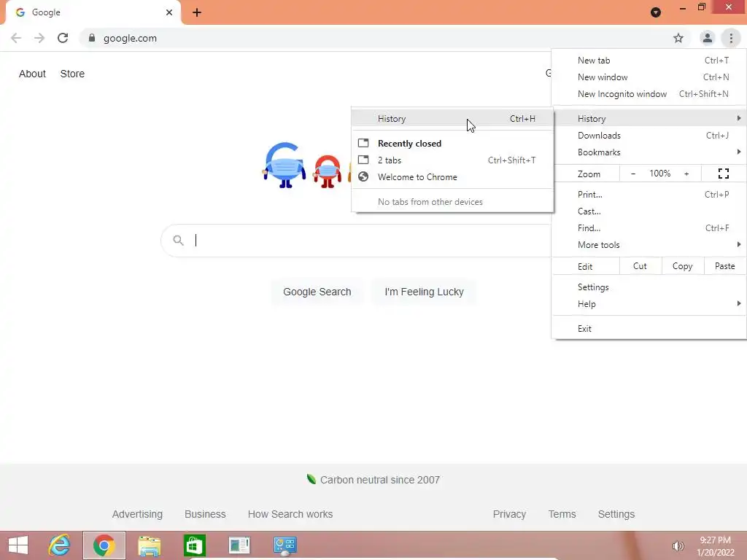The image size is (747, 560).
Task: Click the fullscreen icon in Zoom row
Action: (x=723, y=174)
